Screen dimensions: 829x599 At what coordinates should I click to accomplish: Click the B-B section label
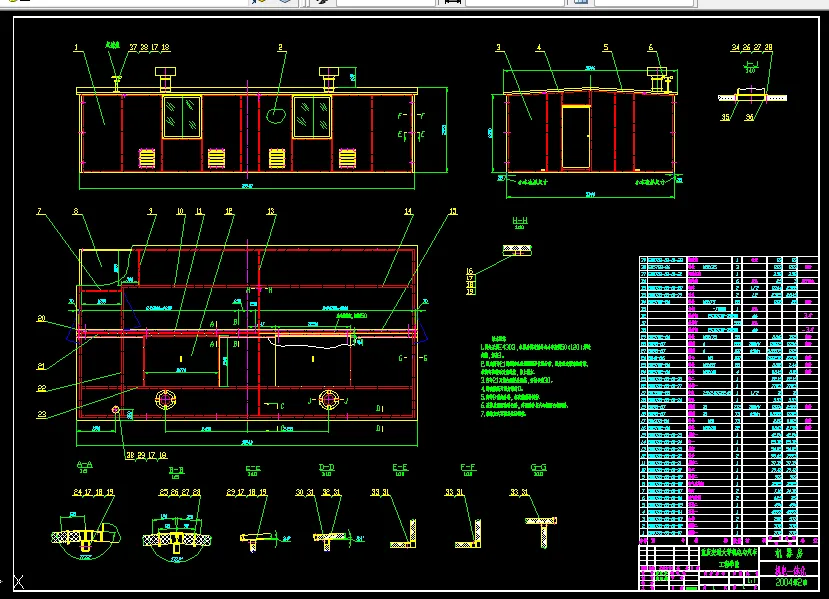(176, 470)
